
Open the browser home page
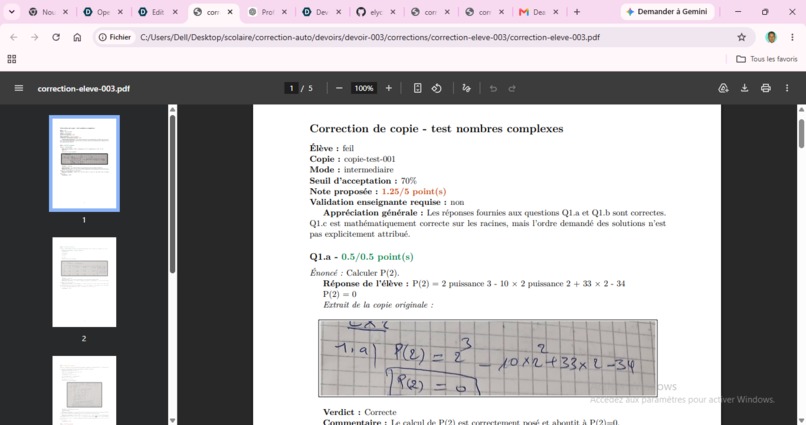[77, 37]
